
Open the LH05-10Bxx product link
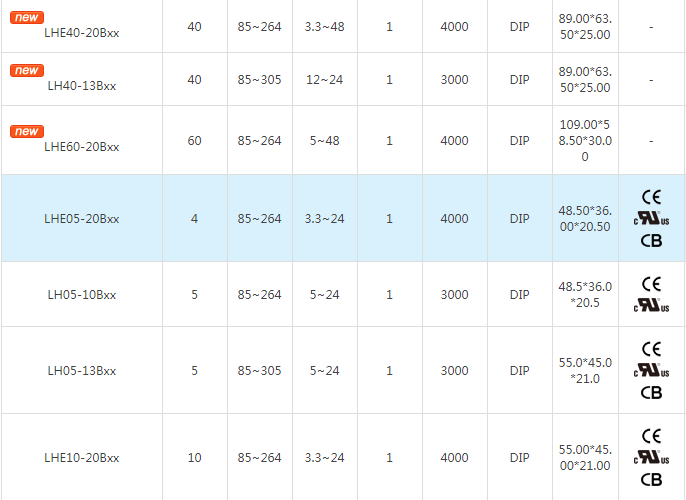82,295
